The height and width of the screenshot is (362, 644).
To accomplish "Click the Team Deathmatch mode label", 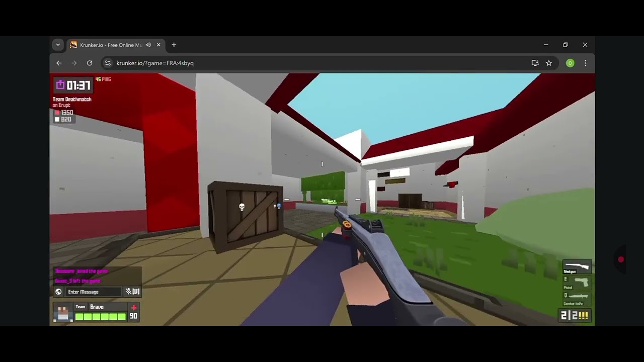I will click(72, 100).
